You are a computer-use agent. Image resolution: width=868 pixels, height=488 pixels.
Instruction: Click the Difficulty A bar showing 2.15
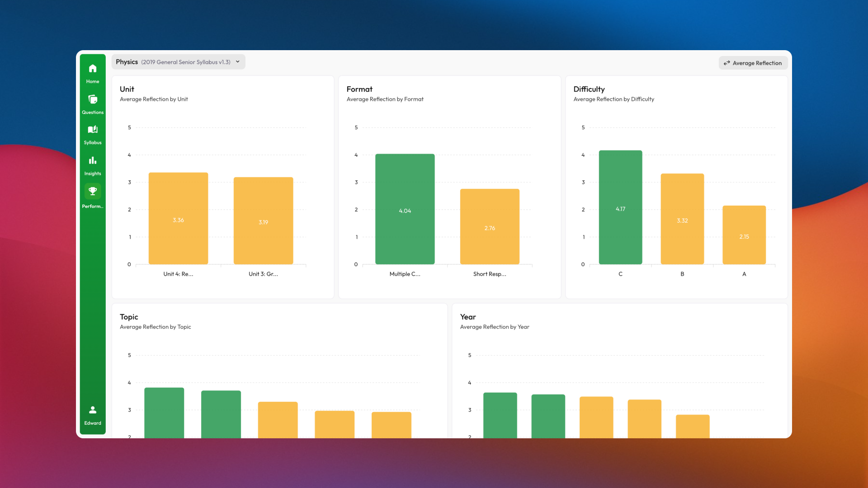pos(744,235)
